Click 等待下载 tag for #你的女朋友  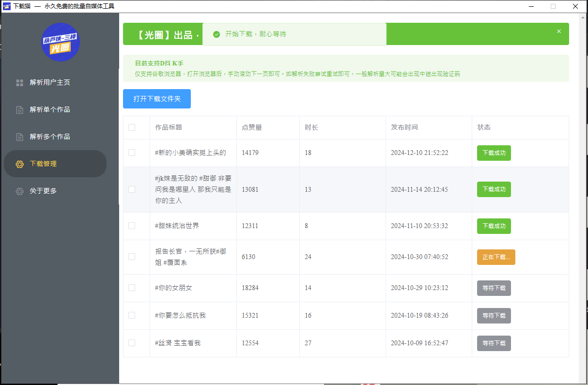(494, 288)
